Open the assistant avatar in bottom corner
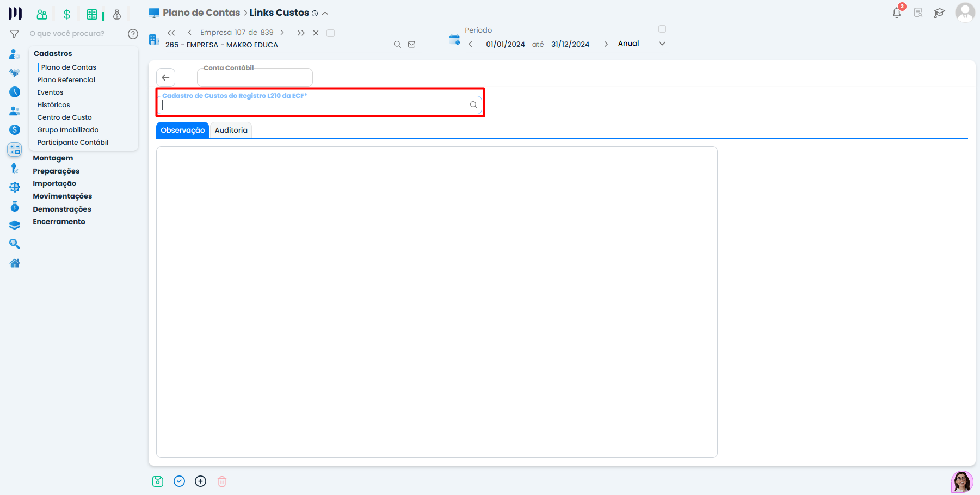This screenshot has height=495, width=980. pos(962,481)
